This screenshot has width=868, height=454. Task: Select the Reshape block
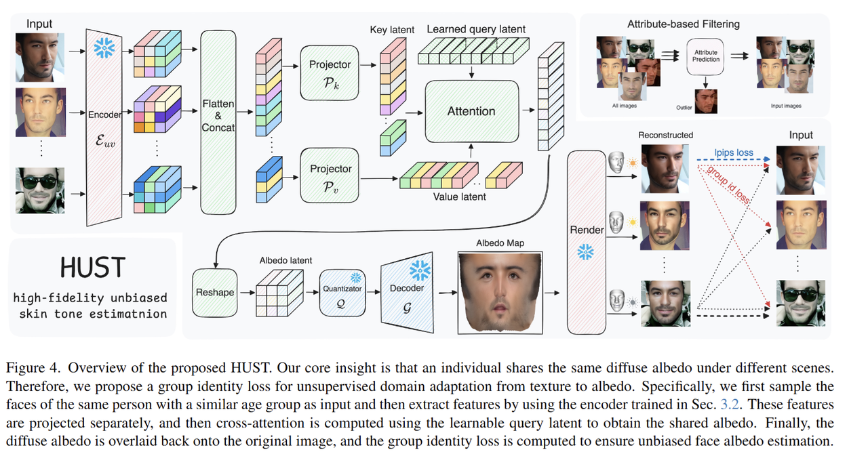click(215, 293)
